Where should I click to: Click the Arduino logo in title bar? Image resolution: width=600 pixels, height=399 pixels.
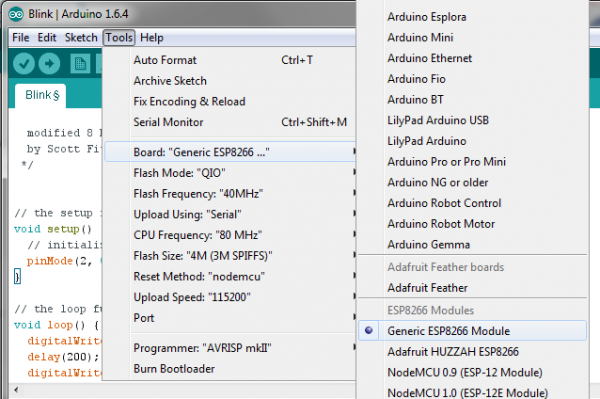click(x=16, y=15)
